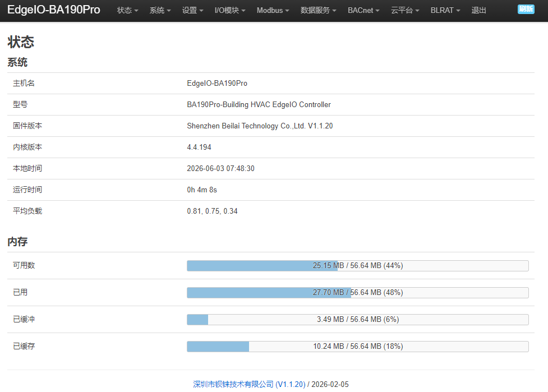Click the EdgeIO-BA190Pro brand title
The image size is (548, 392).
(54, 10)
